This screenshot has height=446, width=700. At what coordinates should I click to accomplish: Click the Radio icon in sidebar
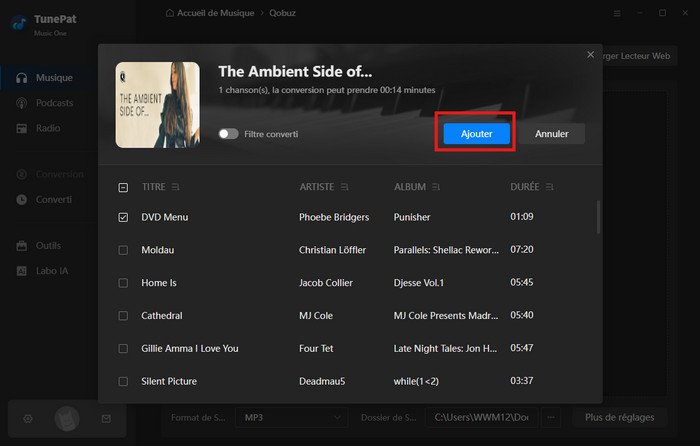click(21, 129)
